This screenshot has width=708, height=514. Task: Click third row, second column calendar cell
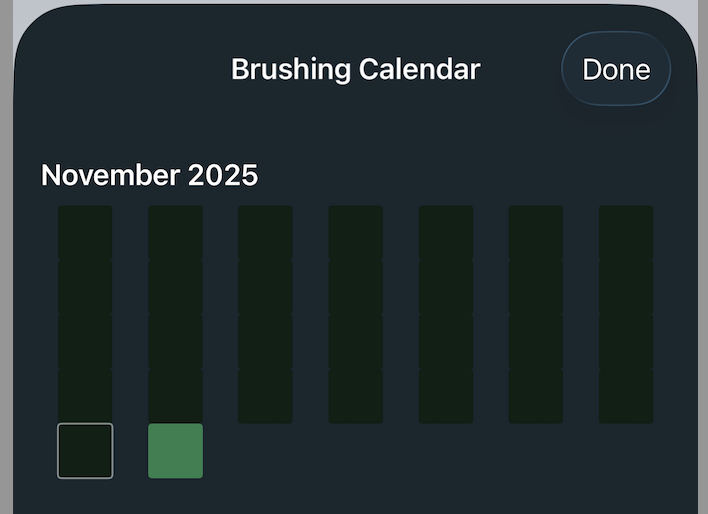(176, 342)
